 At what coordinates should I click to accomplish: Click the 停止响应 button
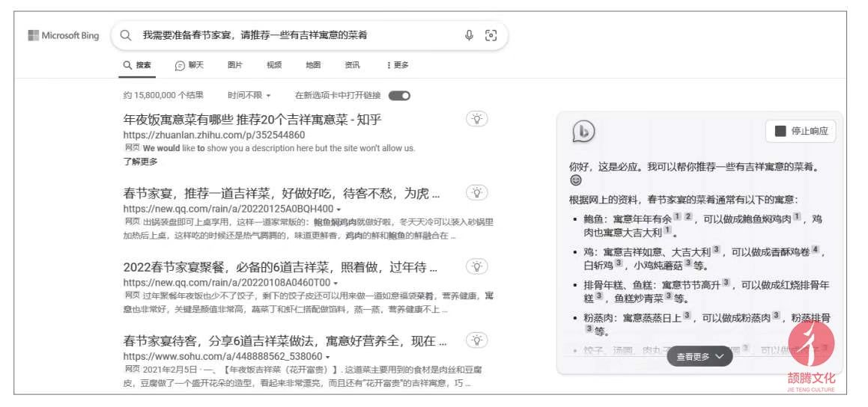pyautogui.click(x=801, y=131)
